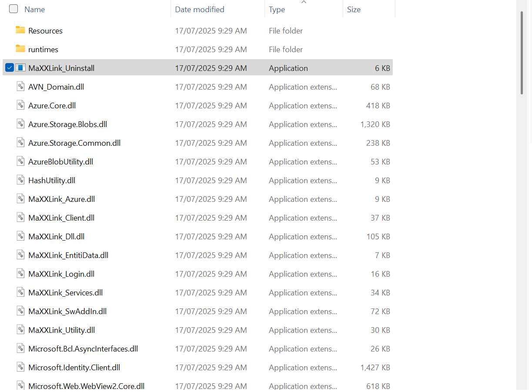Select the Azure.Storage.Blobs.dll file name
The height and width of the screenshot is (392, 532).
(x=67, y=124)
